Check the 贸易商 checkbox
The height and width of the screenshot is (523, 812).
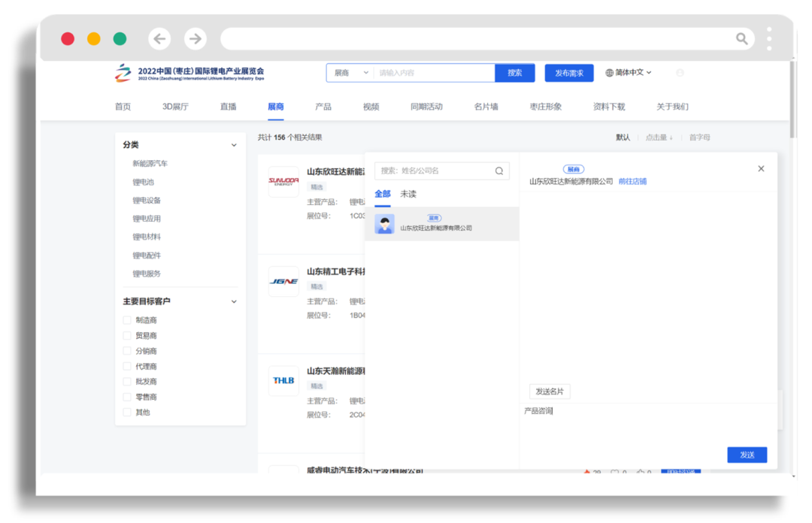[127, 336]
